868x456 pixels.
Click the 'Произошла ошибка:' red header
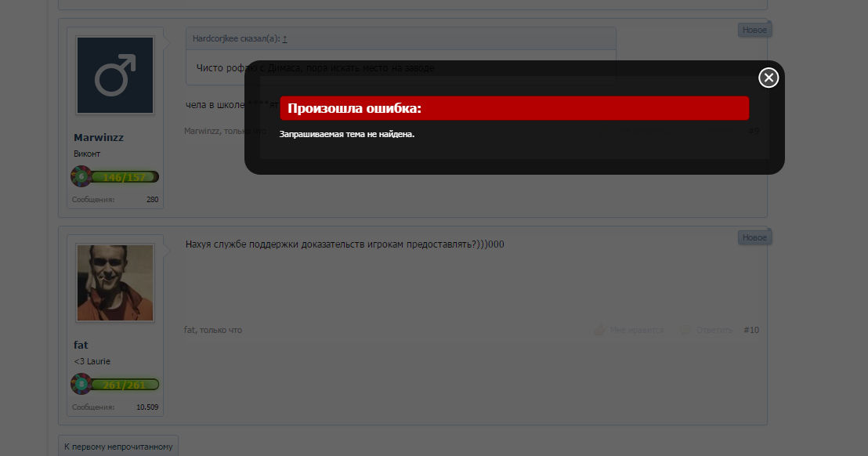(x=514, y=108)
